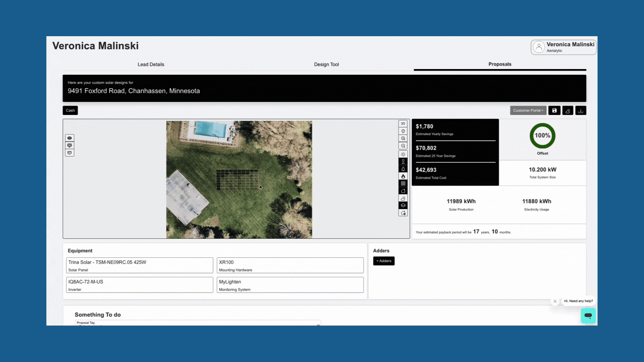
Task: Select the MyLighten monitoring system field
Action: 290,285
